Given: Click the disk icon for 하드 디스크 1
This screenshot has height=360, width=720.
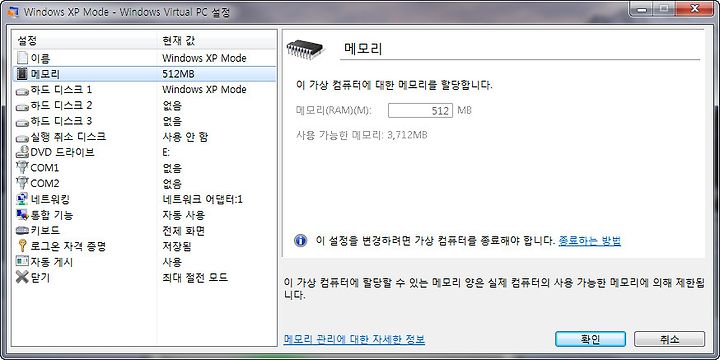Looking at the screenshot, I should (x=22, y=90).
